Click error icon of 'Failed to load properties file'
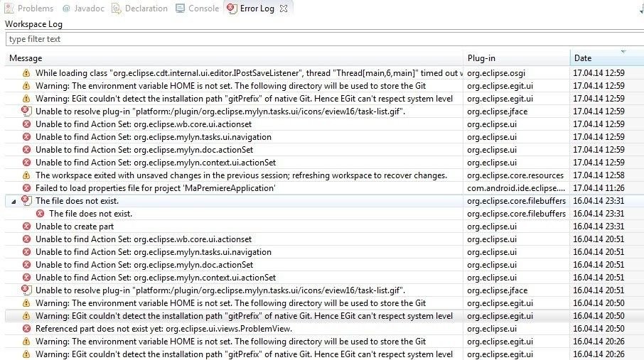Image resolution: width=644 pixels, height=360 pixels. pos(26,188)
